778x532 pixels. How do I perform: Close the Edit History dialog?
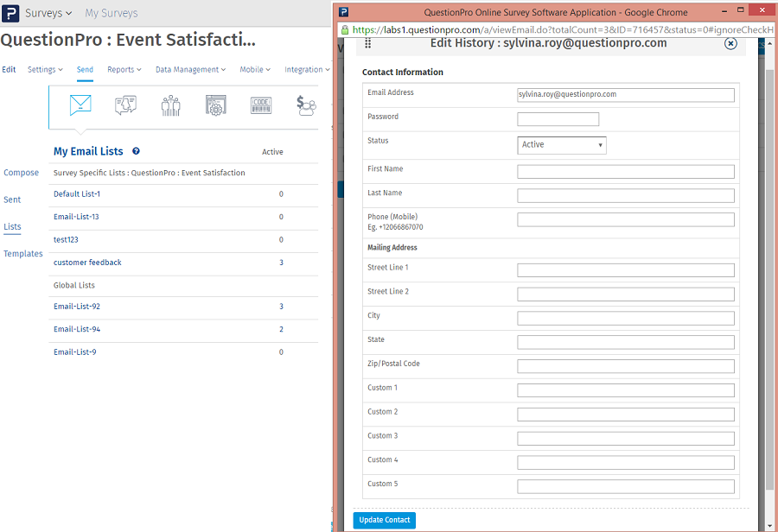coord(730,44)
